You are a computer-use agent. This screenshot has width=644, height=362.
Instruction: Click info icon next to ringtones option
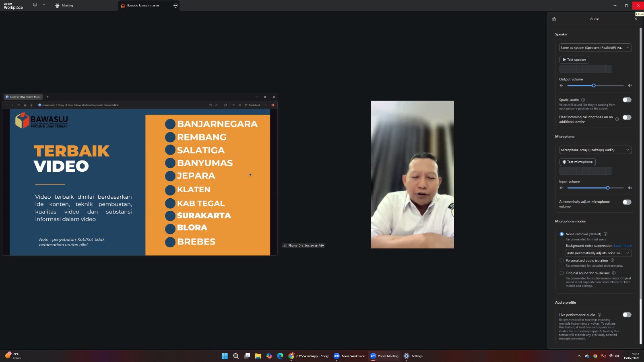[x=617, y=119]
